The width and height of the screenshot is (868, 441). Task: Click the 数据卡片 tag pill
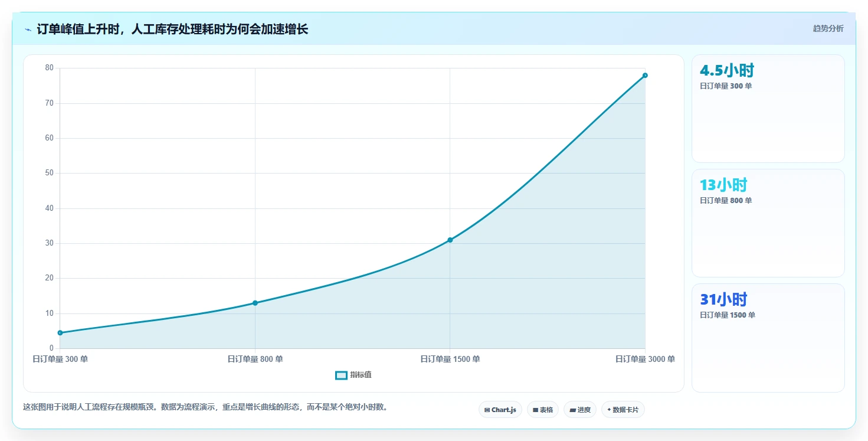tap(623, 410)
